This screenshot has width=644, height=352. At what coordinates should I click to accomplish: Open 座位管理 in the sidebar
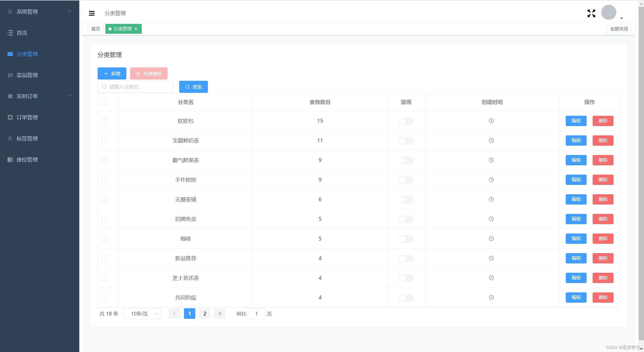[x=40, y=160]
